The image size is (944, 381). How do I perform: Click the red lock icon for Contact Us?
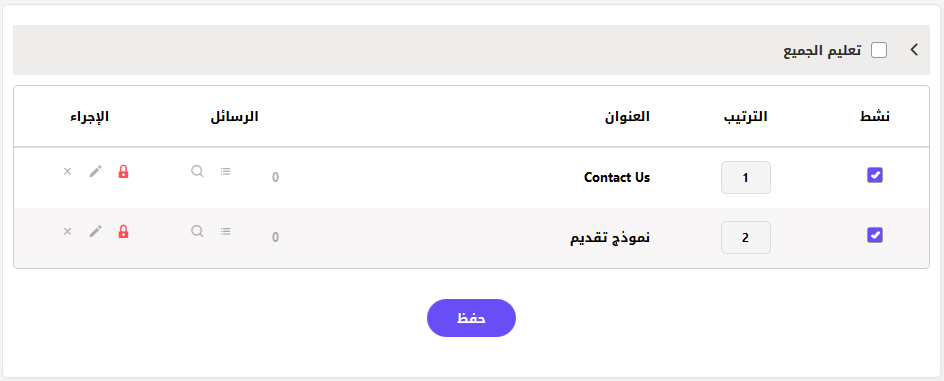coord(123,172)
